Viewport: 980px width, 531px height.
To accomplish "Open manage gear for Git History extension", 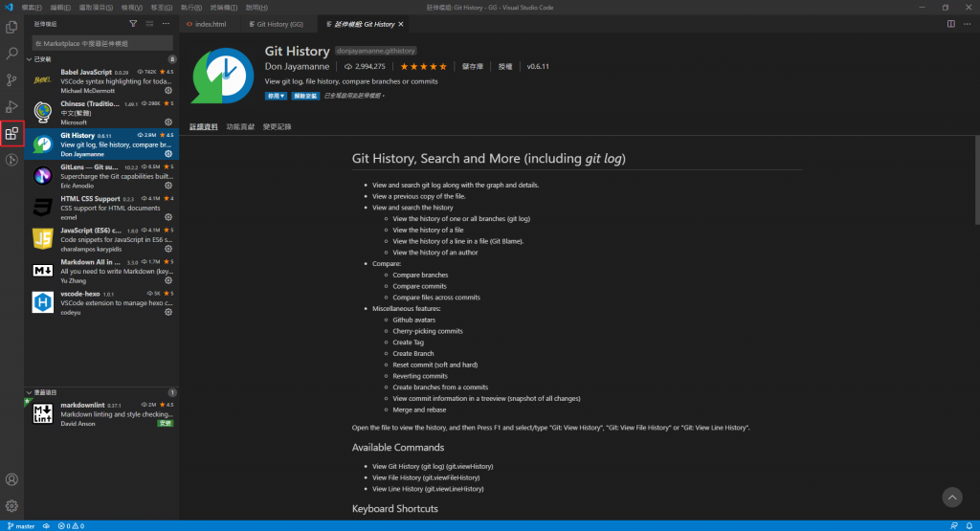I will [168, 154].
